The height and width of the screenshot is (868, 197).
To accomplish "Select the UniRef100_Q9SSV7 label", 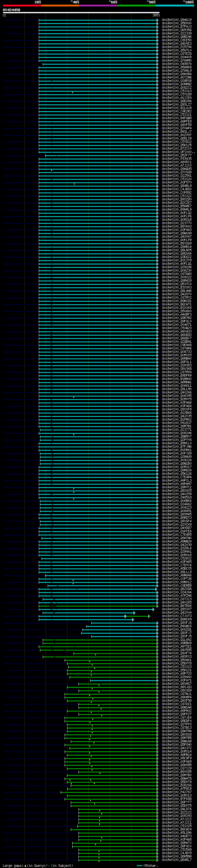I will [x=176, y=609].
